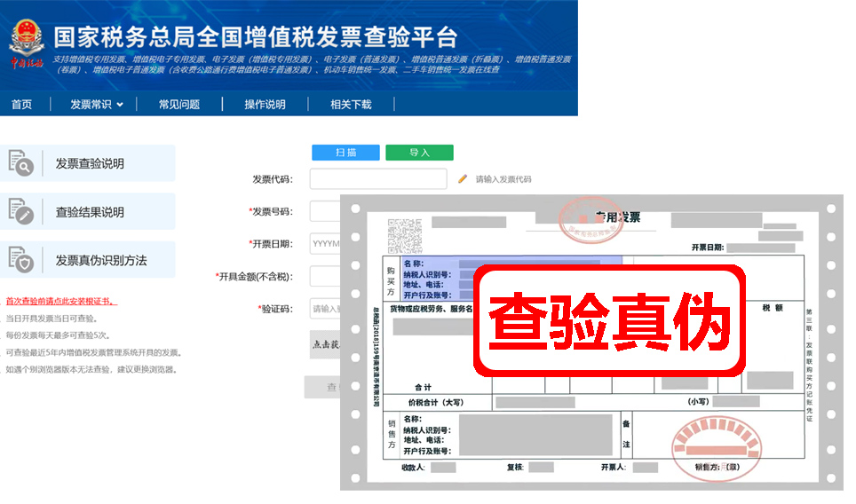Click the 复核 label on the invoice
Screen dimensions: 856x504
click(x=515, y=468)
